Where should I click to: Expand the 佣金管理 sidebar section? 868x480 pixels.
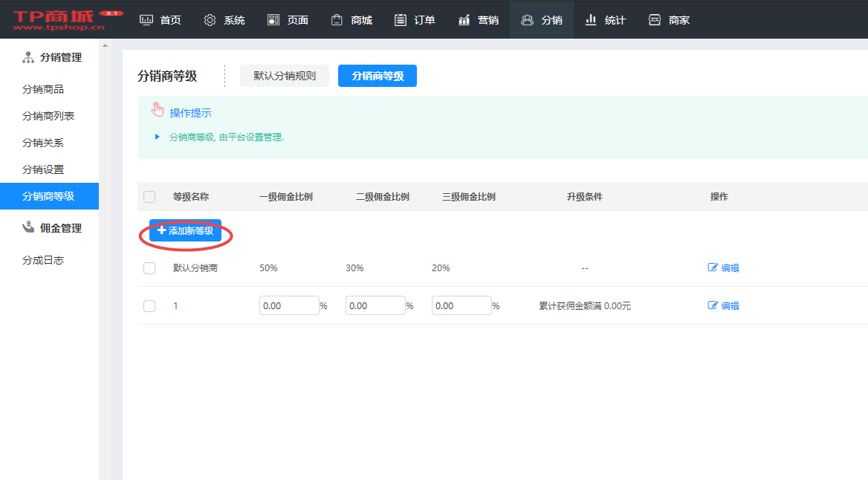point(51,228)
